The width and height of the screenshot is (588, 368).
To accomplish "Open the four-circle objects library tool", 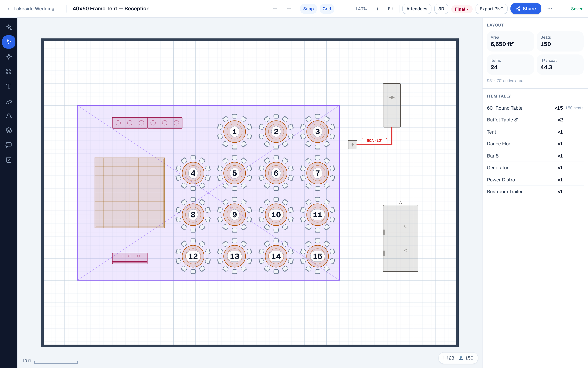I will click(x=9, y=71).
